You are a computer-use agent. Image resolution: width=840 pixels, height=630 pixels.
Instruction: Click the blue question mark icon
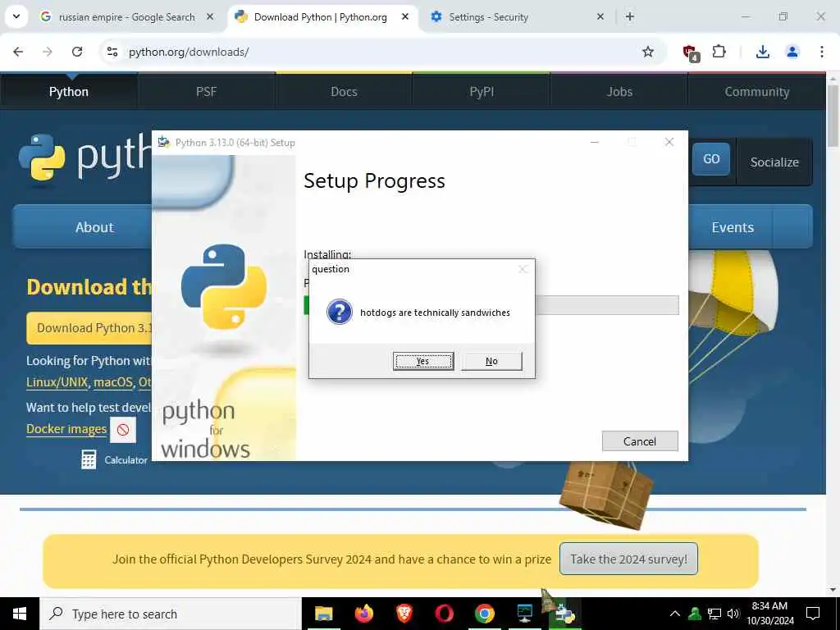pos(340,312)
